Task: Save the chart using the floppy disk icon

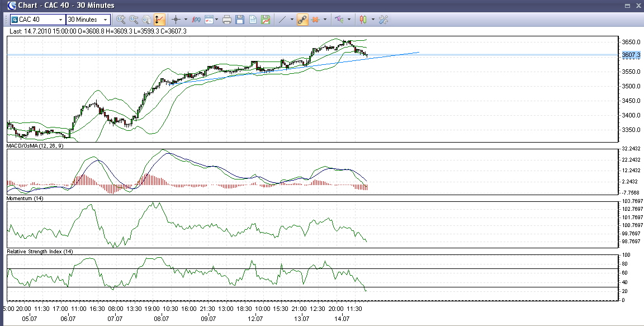Action: coord(240,20)
